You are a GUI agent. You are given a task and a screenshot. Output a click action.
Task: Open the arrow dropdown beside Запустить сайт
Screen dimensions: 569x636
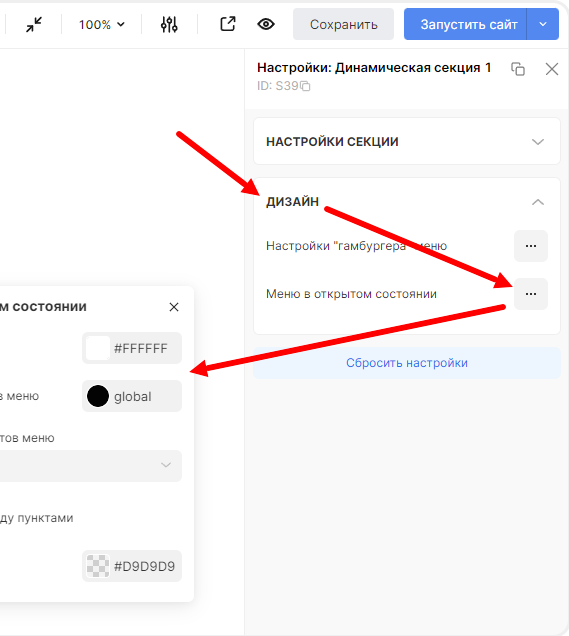pyautogui.click(x=543, y=24)
